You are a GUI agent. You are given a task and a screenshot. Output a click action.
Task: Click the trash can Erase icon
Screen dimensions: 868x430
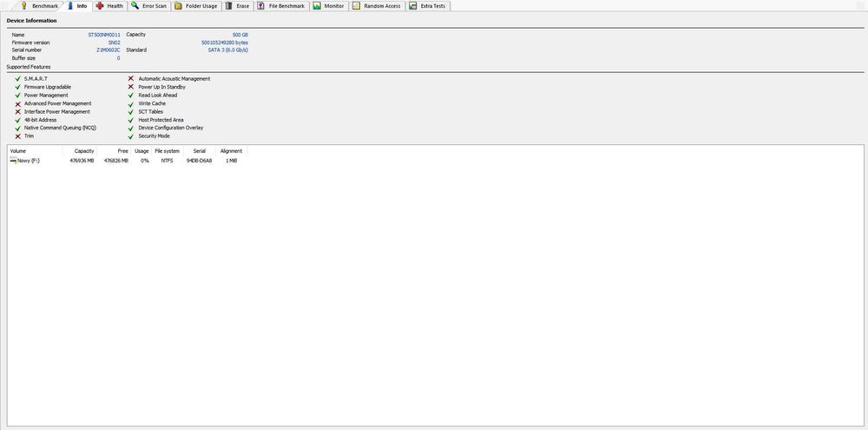pyautogui.click(x=228, y=5)
